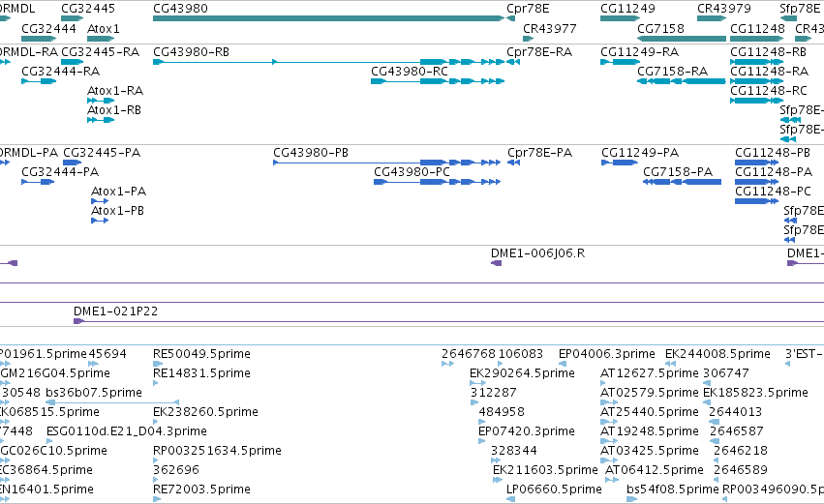Screen dimensions: 824x504
Task: Select the CG7158 gene label
Action: 660,28
